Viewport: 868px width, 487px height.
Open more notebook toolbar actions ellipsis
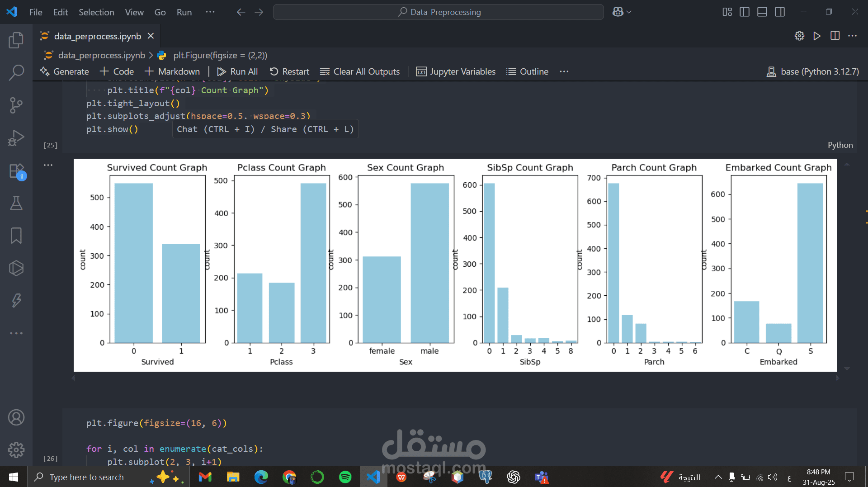tap(564, 71)
